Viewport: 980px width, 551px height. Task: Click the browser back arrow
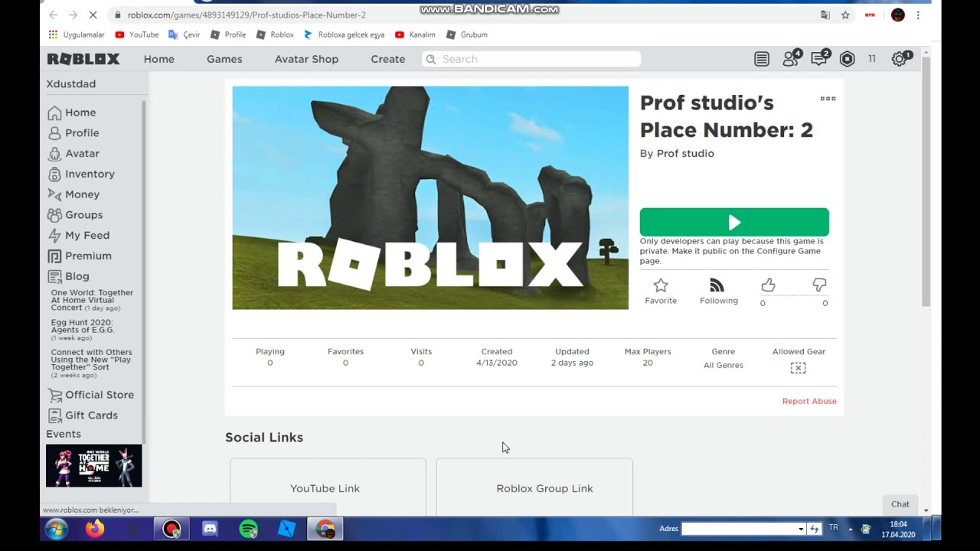tap(53, 15)
